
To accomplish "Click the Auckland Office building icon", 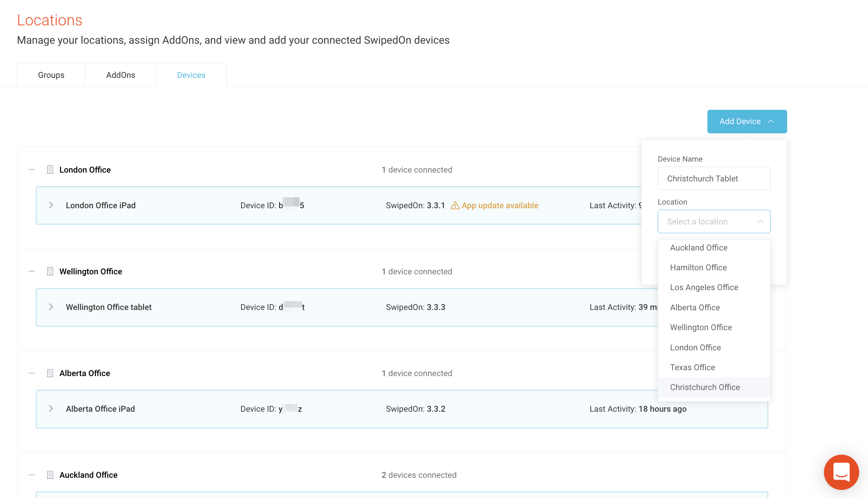I will [x=50, y=475].
